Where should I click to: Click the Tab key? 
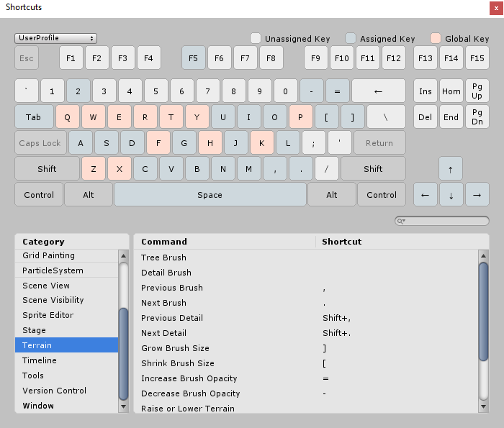coord(34,117)
